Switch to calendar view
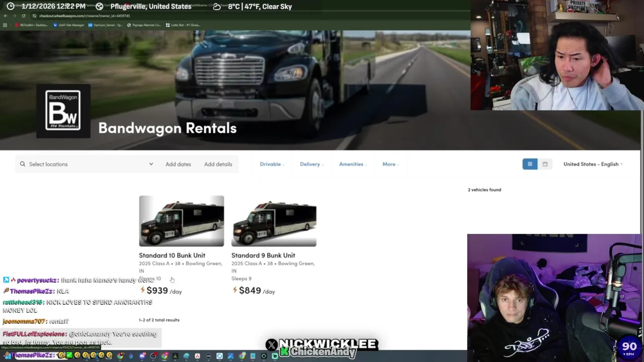Viewport: 644px width, 362px height. (545, 164)
